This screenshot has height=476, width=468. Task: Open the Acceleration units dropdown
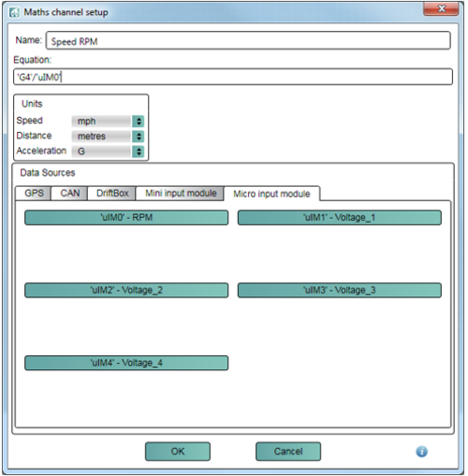(108, 151)
